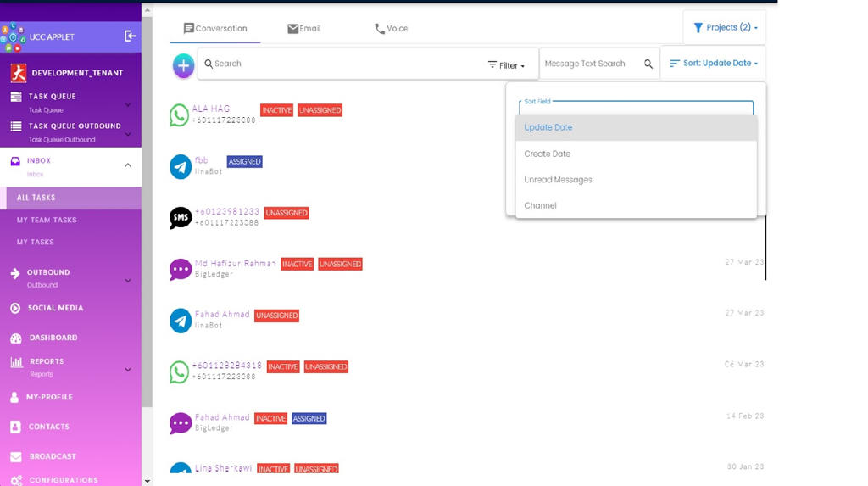Open the Filter dropdown in search bar
The height and width of the screenshot is (486, 868).
pyautogui.click(x=506, y=65)
